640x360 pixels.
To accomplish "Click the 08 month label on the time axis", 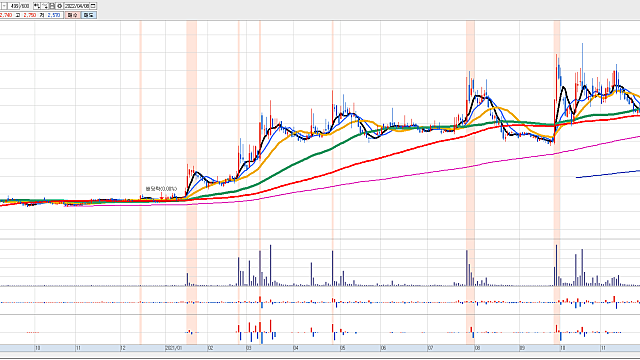I will 477,348.
